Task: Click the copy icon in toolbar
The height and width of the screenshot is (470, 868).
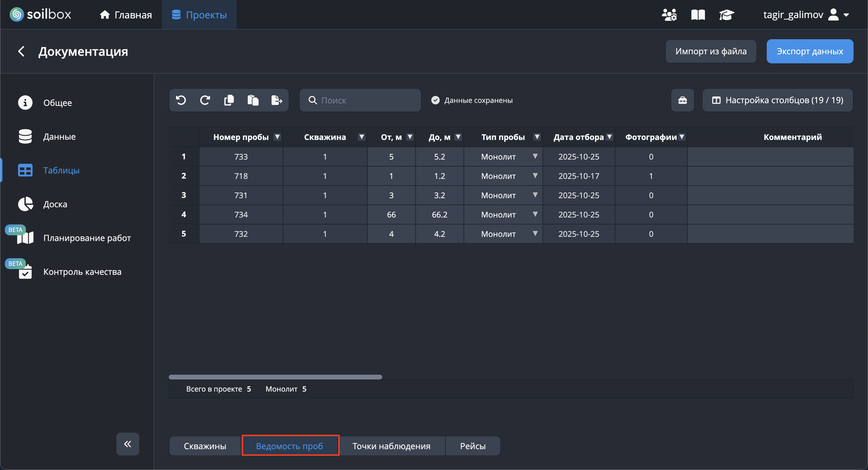Action: (229, 100)
